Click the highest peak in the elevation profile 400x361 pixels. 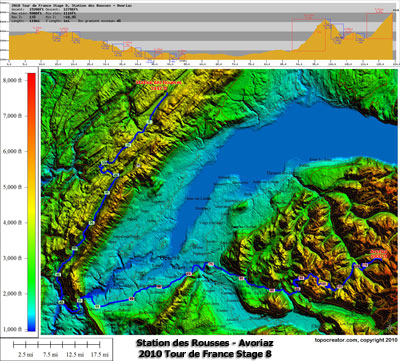(324, 21)
